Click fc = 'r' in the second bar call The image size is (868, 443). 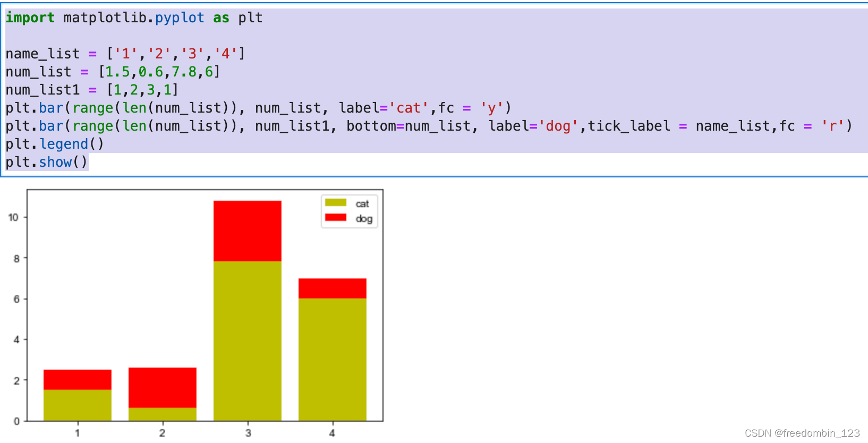click(812, 126)
